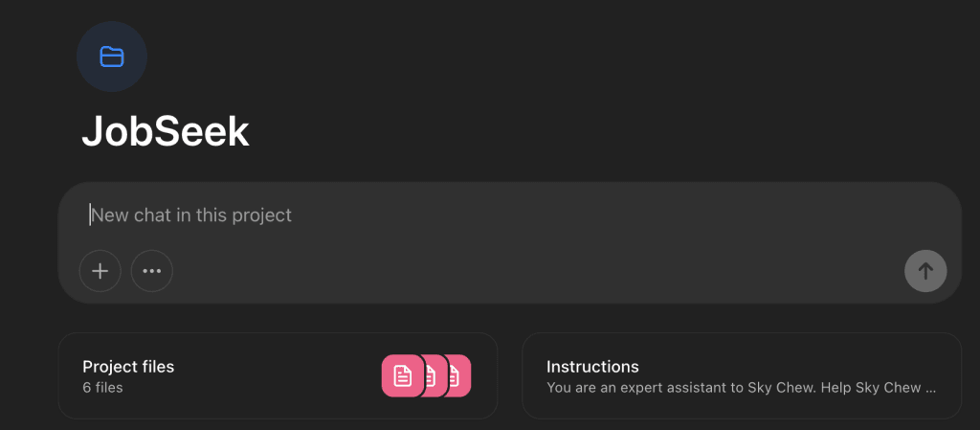
Task: Click the blue project folder icon
Action: tap(112, 57)
